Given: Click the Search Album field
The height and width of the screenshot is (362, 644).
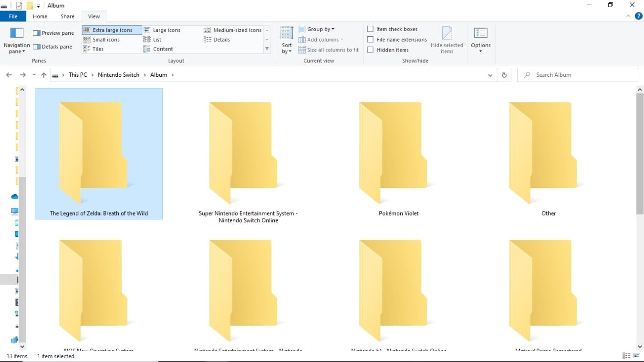Looking at the screenshot, I should pyautogui.click(x=577, y=75).
